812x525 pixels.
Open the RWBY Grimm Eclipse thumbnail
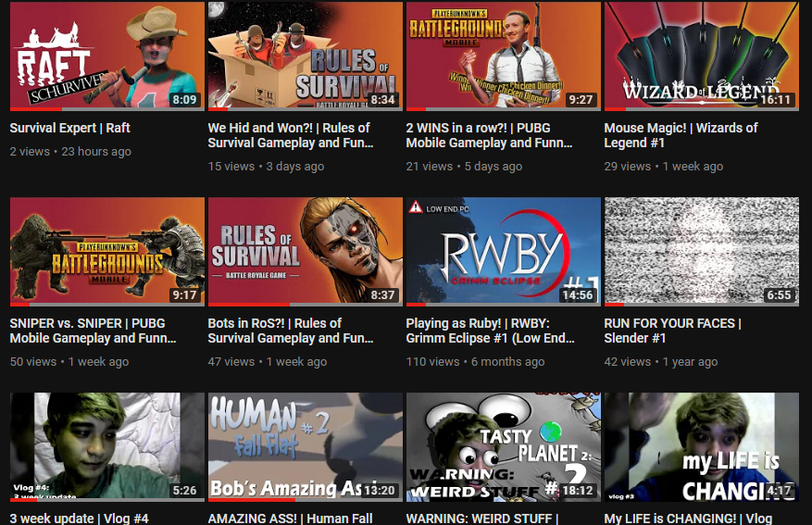pyautogui.click(x=504, y=252)
